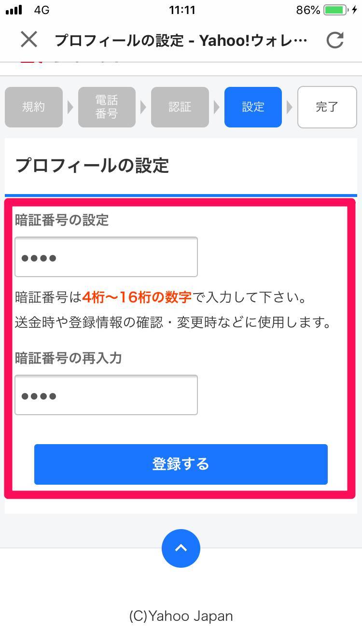The height and width of the screenshot is (644, 362).
Task: Submit with the 登録する button
Action: click(x=181, y=464)
